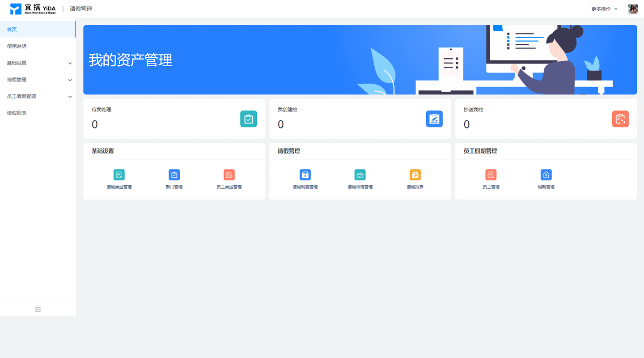Open 假期管理 house icon

546,175
